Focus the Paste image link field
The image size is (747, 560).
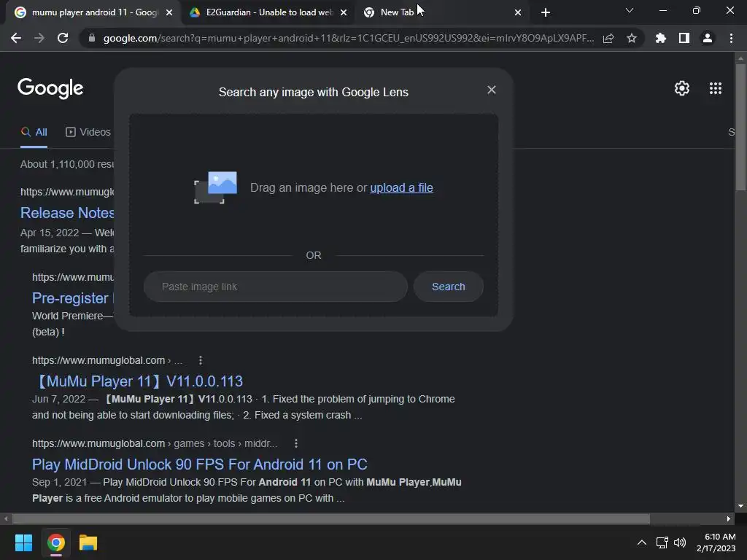[275, 287]
